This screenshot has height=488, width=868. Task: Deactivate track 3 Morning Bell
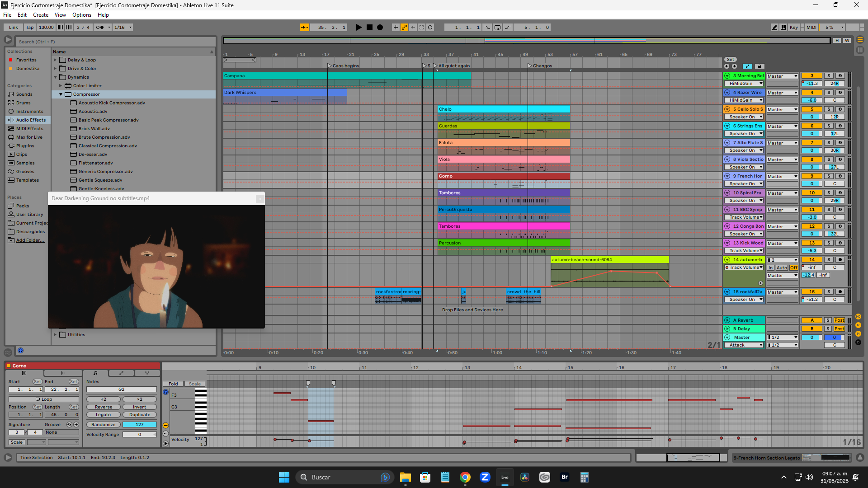pyautogui.click(x=812, y=76)
